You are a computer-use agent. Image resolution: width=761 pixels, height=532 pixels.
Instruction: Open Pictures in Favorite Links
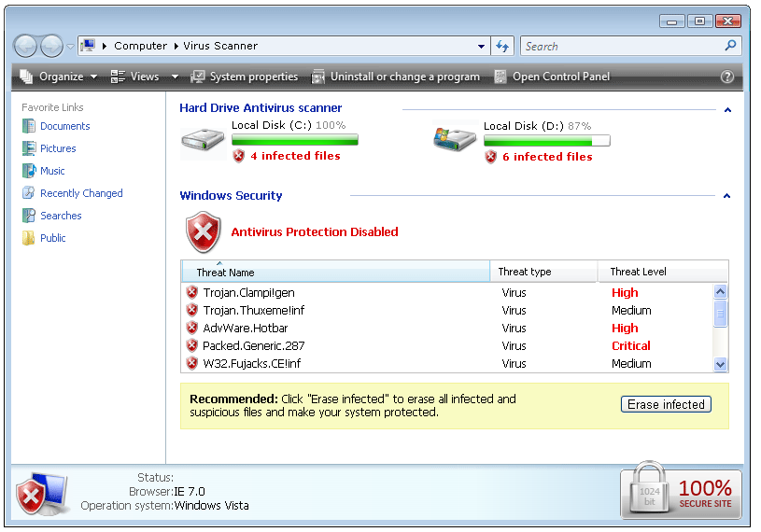click(x=58, y=148)
